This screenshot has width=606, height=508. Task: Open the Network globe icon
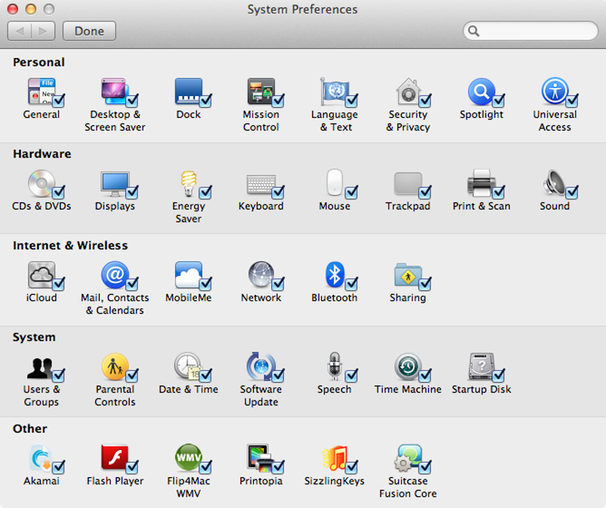tap(261, 274)
